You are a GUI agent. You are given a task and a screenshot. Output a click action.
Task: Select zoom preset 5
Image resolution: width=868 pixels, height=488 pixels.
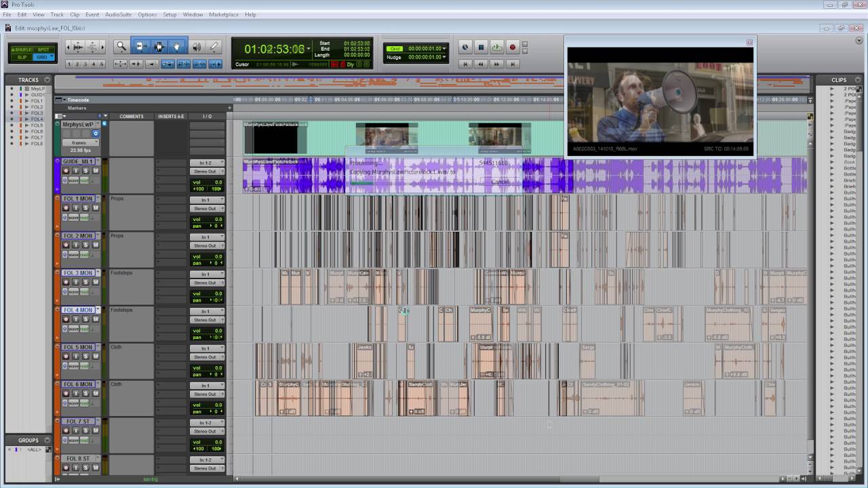(102, 64)
